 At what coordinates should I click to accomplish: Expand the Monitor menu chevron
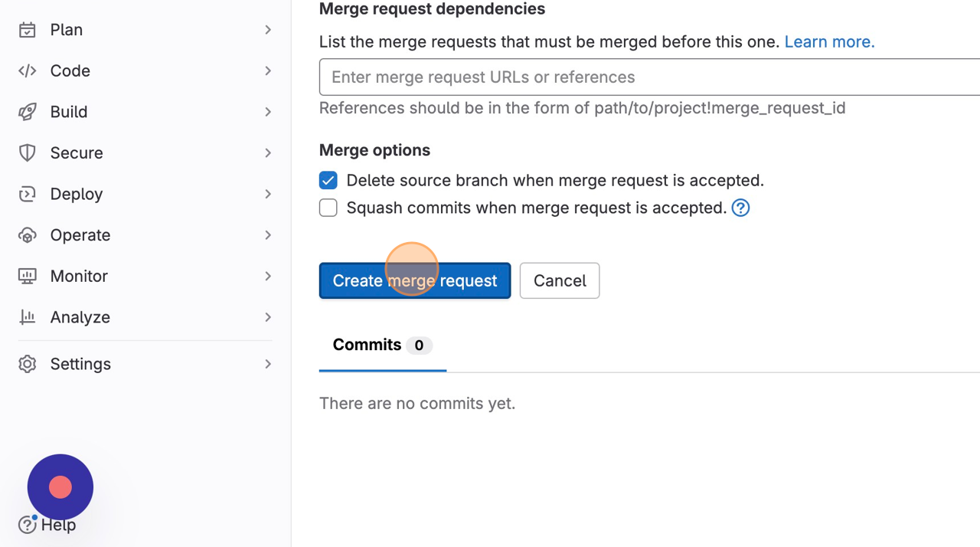[268, 276]
